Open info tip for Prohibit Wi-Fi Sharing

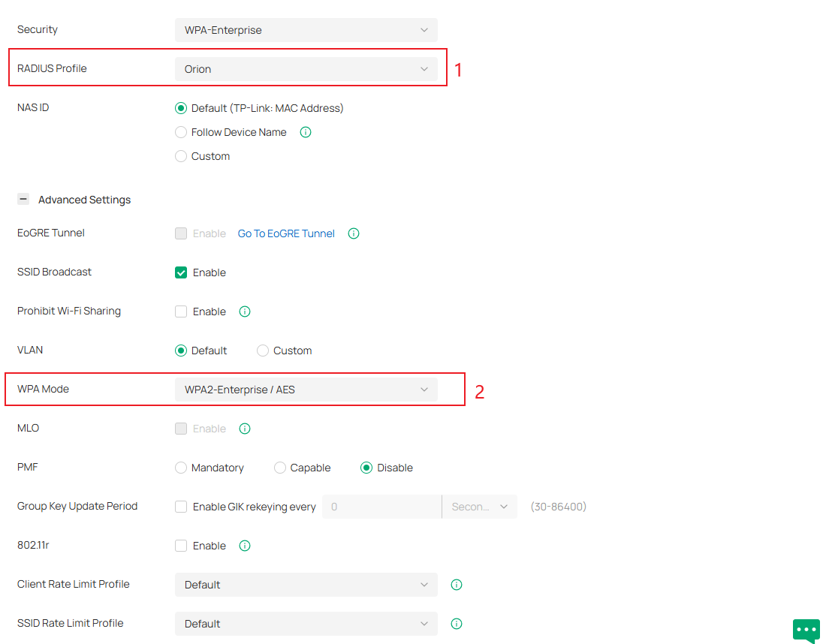pos(244,311)
